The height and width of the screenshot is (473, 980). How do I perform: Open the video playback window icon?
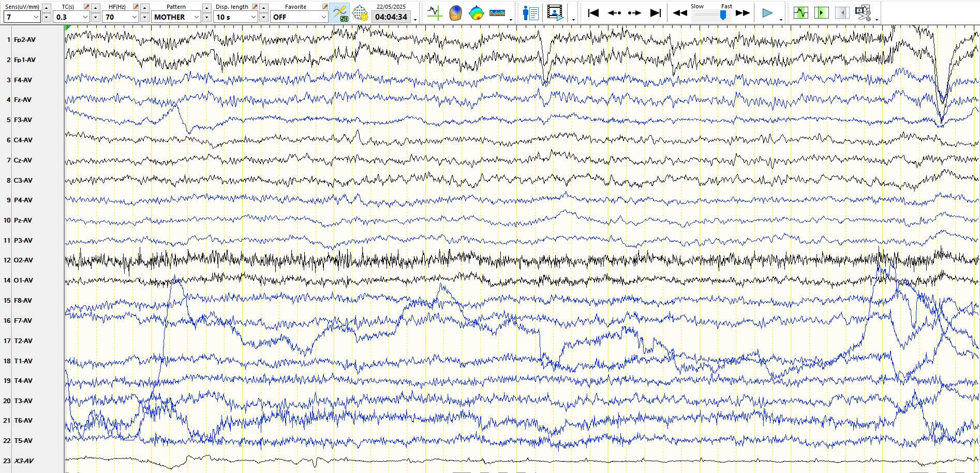pos(555,12)
